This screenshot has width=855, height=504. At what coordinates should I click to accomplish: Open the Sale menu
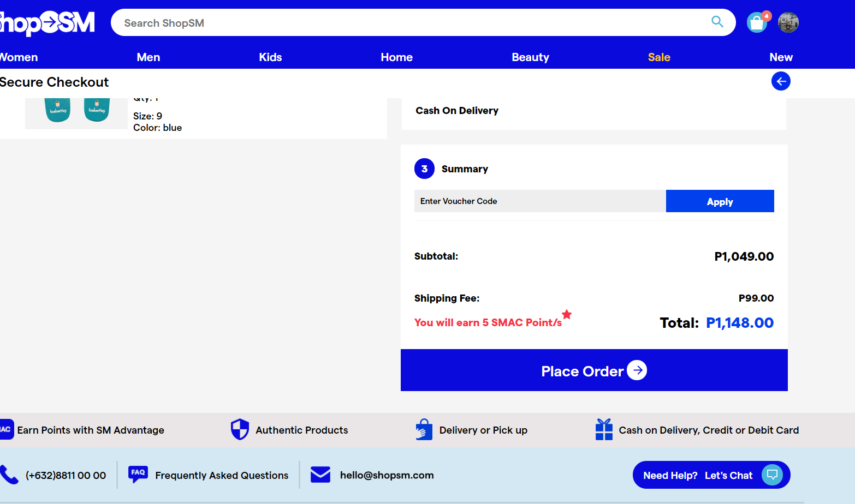[659, 57]
